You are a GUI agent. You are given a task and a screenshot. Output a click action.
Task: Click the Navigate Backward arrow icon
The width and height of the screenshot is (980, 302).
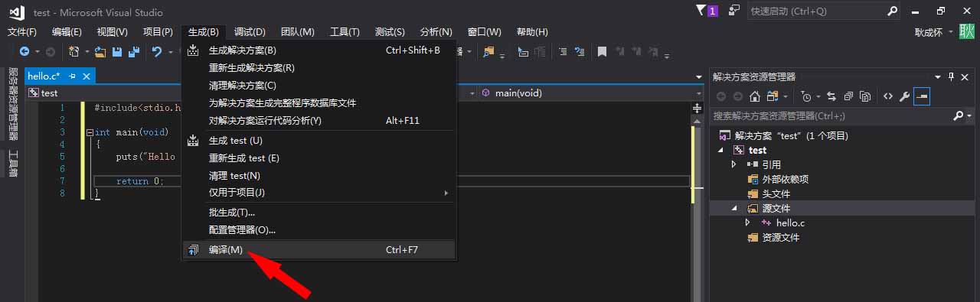pos(24,52)
